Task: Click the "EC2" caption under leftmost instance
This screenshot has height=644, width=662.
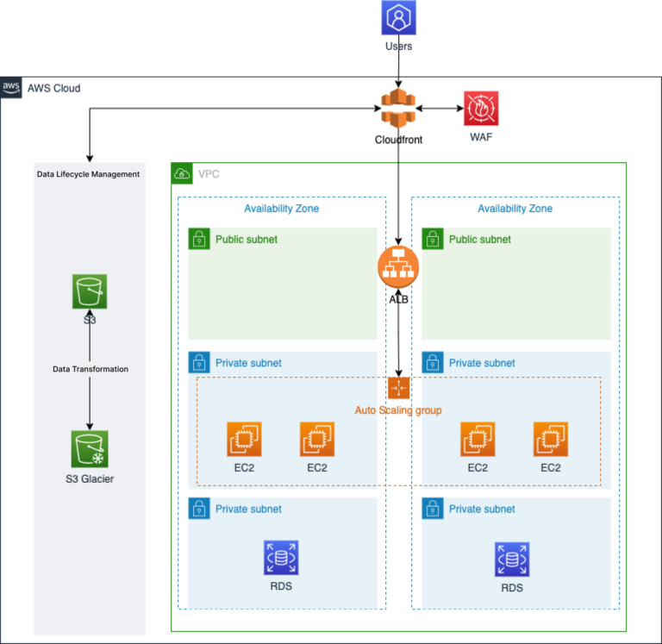Action: [244, 468]
